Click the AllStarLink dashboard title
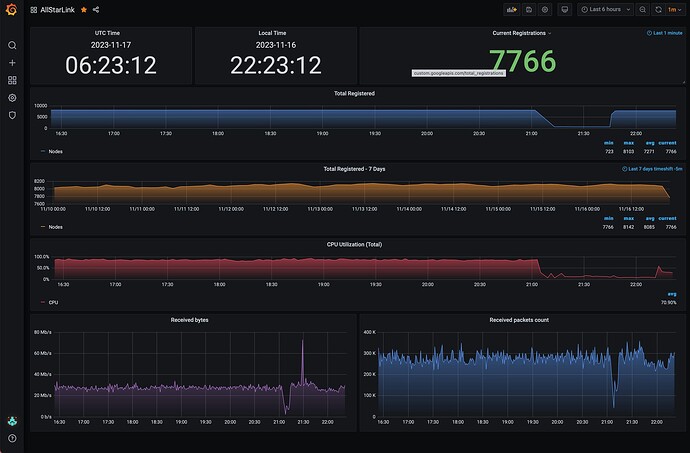This screenshot has width=690, height=453. (x=57, y=10)
